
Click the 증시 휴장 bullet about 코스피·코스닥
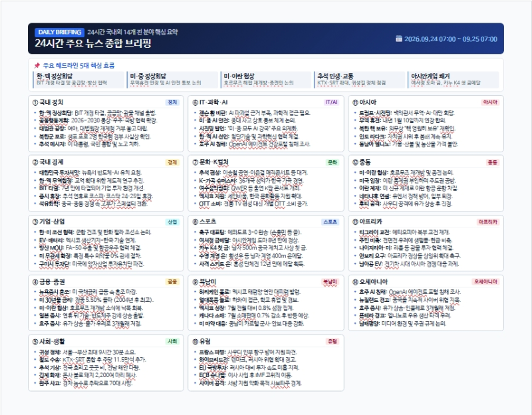pyautogui.click(x=96, y=196)
